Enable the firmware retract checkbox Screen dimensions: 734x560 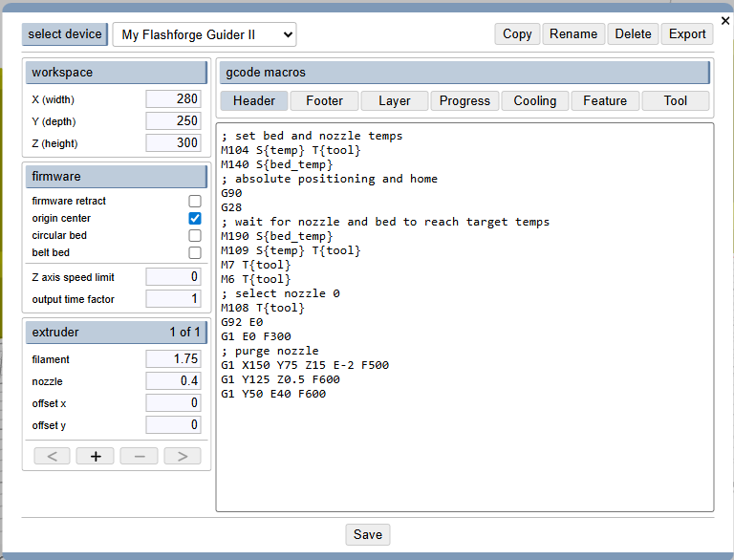point(195,202)
